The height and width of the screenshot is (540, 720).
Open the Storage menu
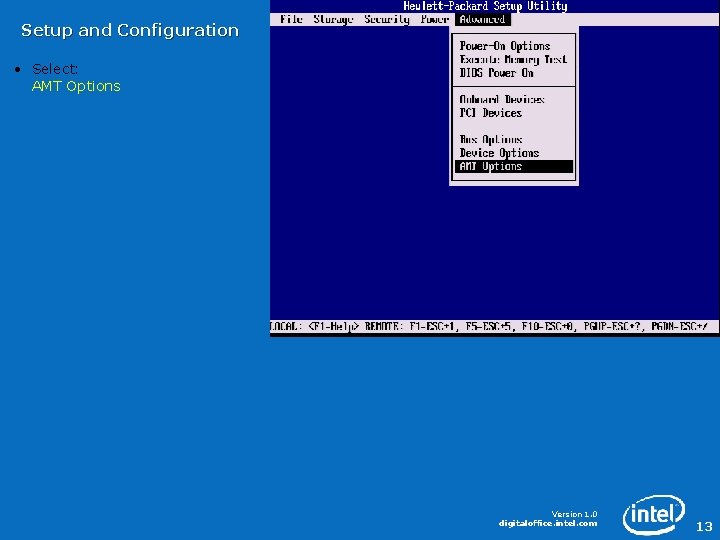(333, 19)
